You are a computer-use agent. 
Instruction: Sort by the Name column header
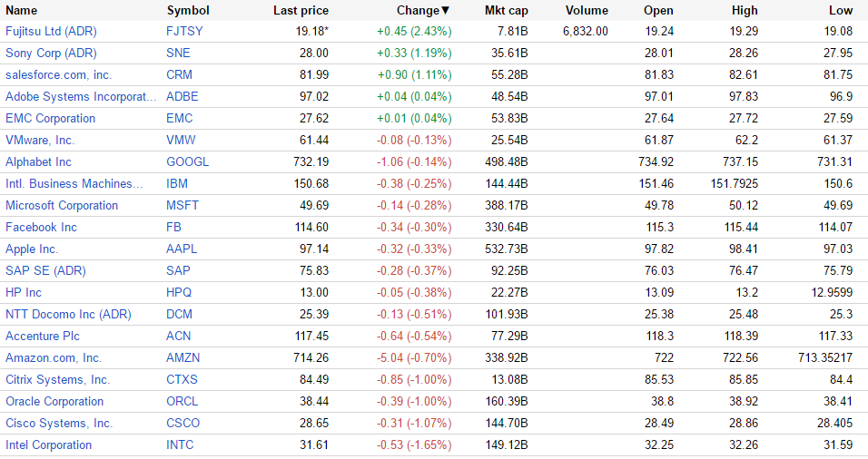[22, 11]
